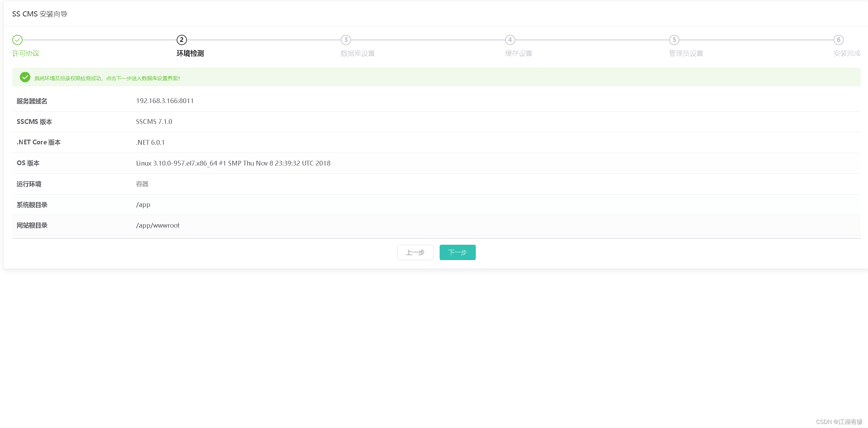The height and width of the screenshot is (428, 868).
Task: Click the step 4 circle icon
Action: point(510,40)
